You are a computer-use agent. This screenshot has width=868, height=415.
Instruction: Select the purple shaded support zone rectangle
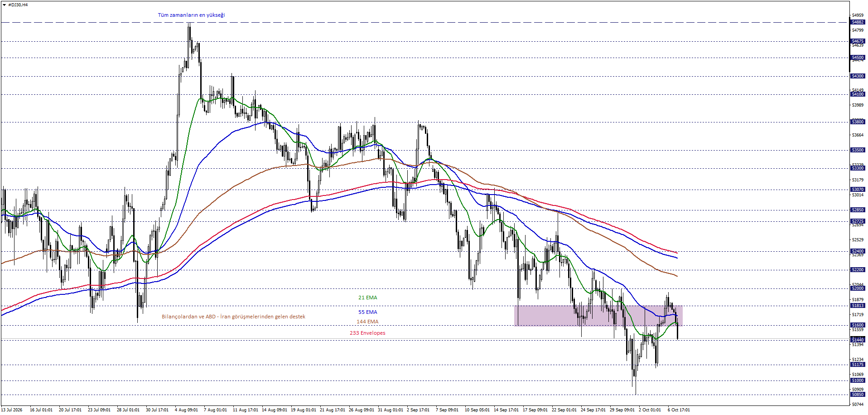pos(598,316)
